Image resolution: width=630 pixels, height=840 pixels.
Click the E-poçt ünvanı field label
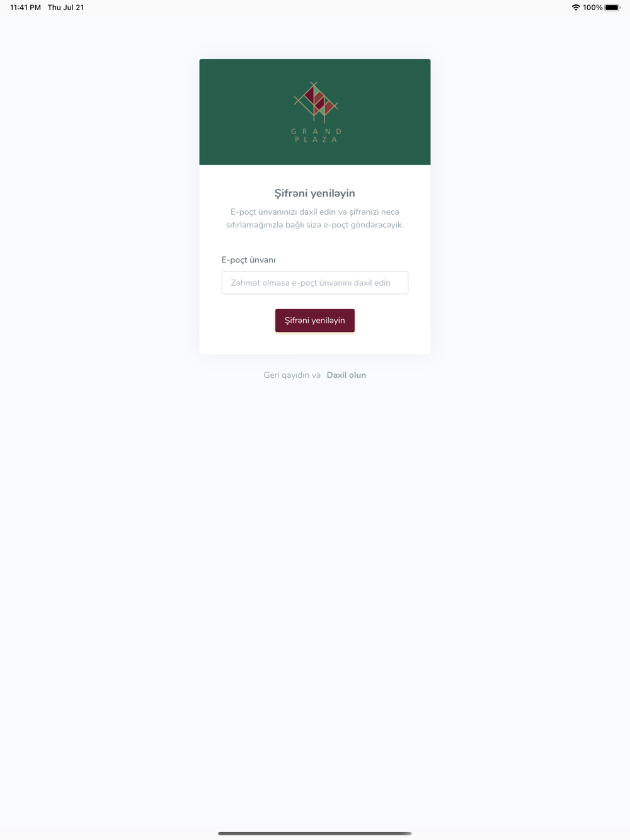tap(248, 260)
